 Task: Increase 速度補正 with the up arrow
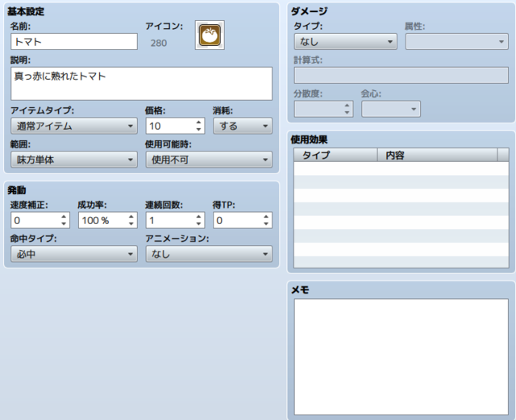(x=64, y=217)
